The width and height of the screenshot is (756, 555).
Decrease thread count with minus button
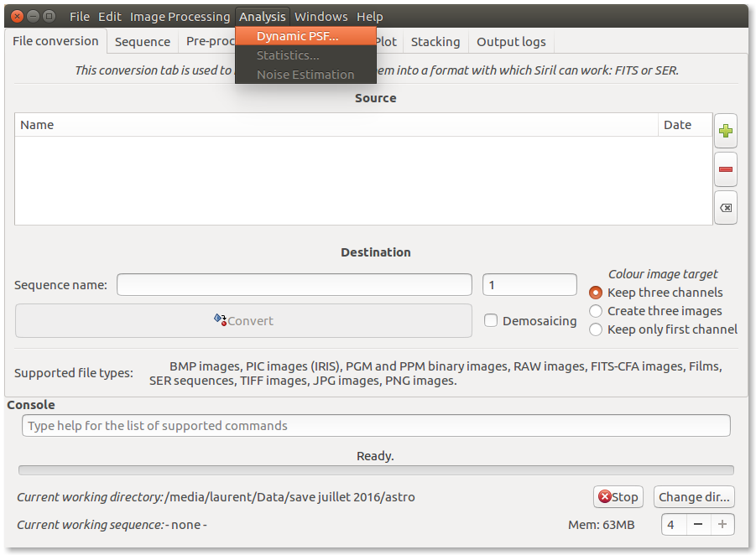(698, 525)
